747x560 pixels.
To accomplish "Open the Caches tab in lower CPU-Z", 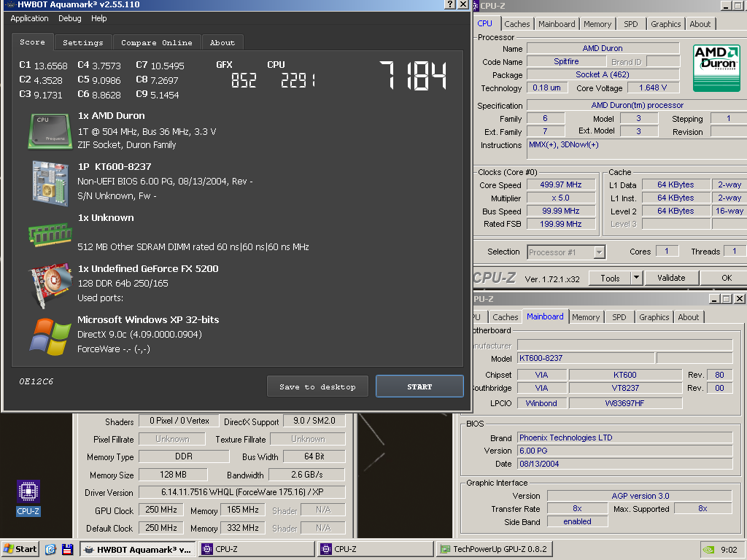I will point(505,317).
